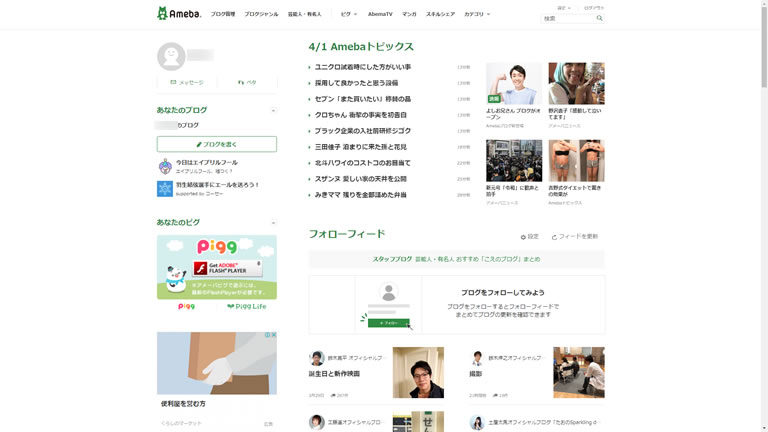The image size is (768, 432).
Task: Click the follow feed 設定 gear icon
Action: coord(523,237)
